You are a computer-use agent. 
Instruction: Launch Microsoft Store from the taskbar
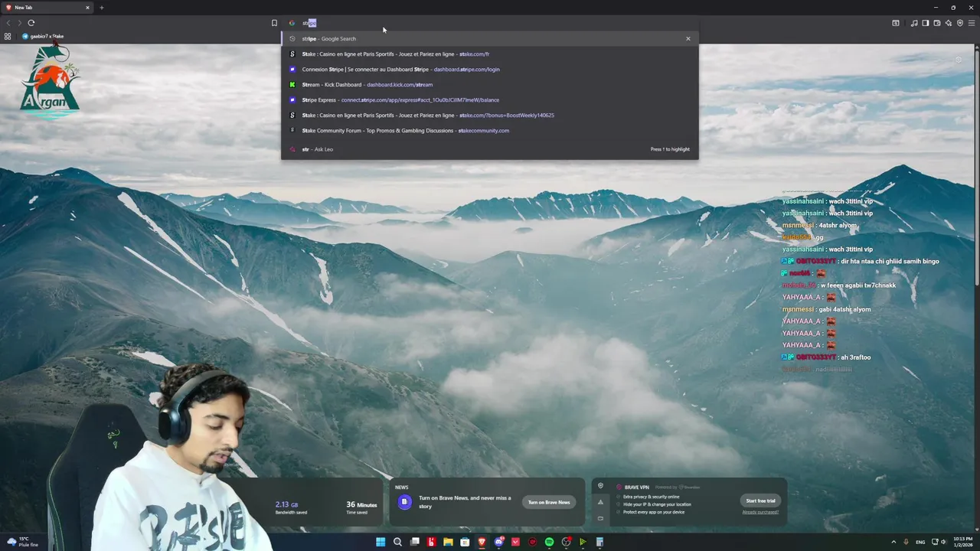click(x=465, y=542)
